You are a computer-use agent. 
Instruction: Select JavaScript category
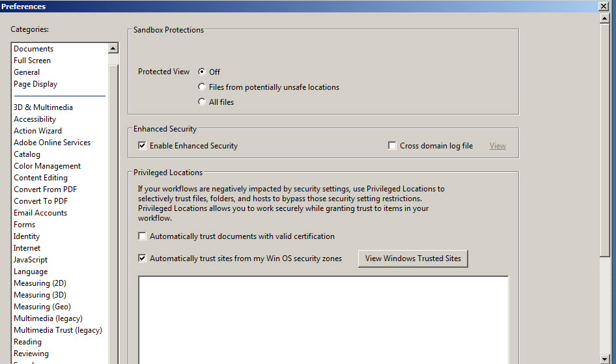(x=31, y=260)
